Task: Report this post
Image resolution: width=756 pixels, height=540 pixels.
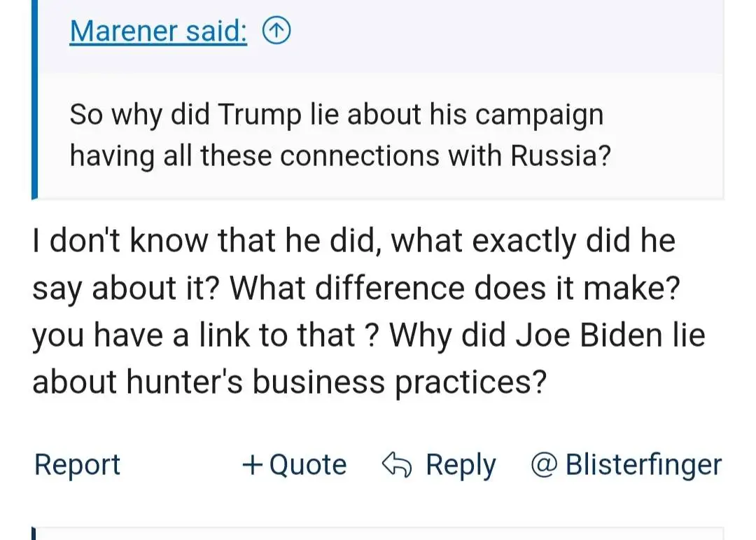Action: pos(77,465)
